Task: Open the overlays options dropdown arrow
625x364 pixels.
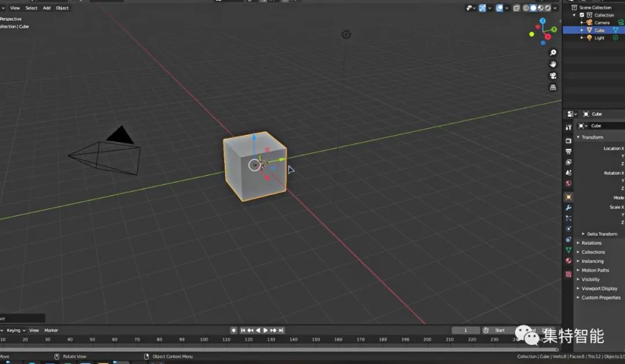Action: pos(507,8)
